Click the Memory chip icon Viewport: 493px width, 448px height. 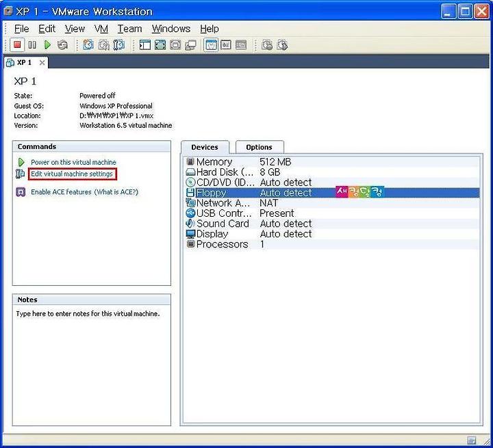(190, 161)
